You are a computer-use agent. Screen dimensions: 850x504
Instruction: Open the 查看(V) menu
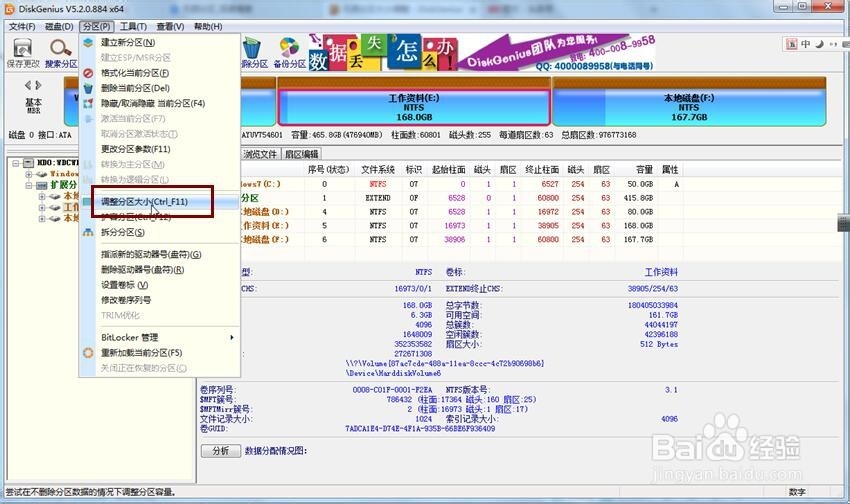(170, 27)
